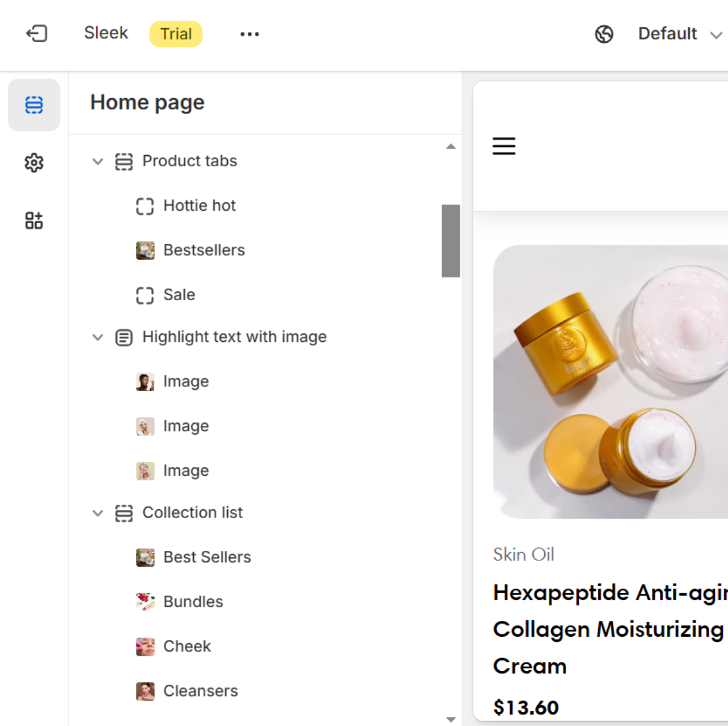The height and width of the screenshot is (726, 728).
Task: Open the Default template dropdown
Action: click(x=679, y=34)
